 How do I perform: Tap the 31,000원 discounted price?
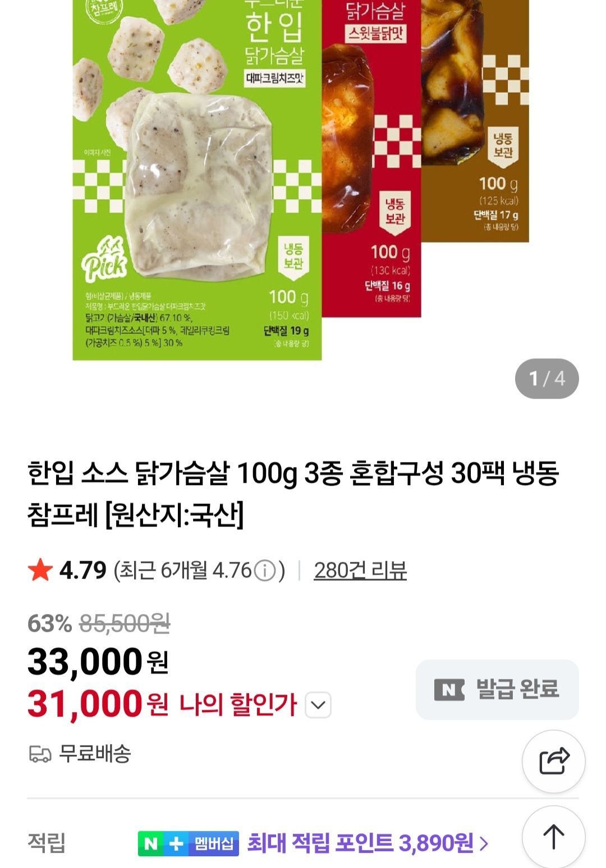(x=98, y=704)
